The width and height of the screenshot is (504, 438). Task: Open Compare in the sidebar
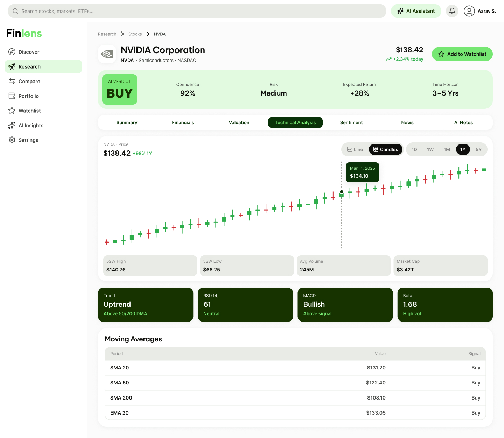point(43,81)
